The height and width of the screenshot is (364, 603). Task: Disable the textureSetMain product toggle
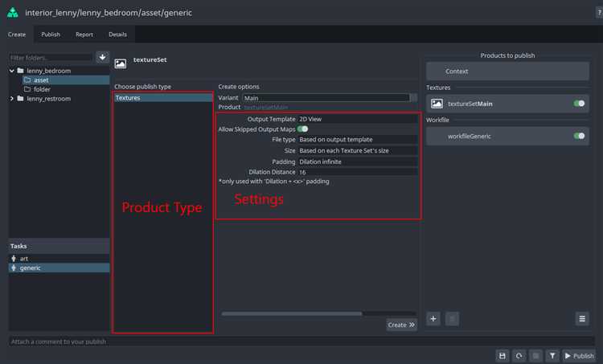pos(579,104)
